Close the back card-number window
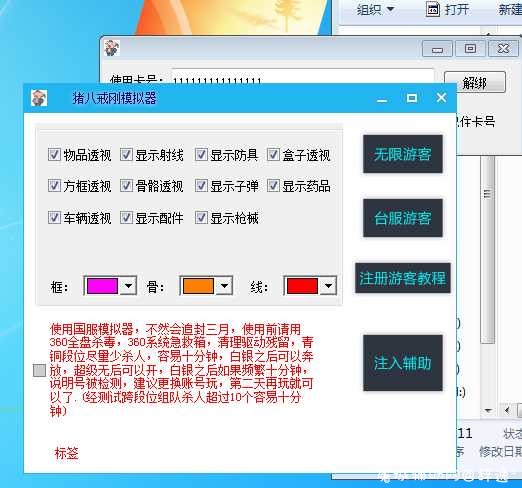Image resolution: width=522 pixels, height=488 pixels. [503, 49]
